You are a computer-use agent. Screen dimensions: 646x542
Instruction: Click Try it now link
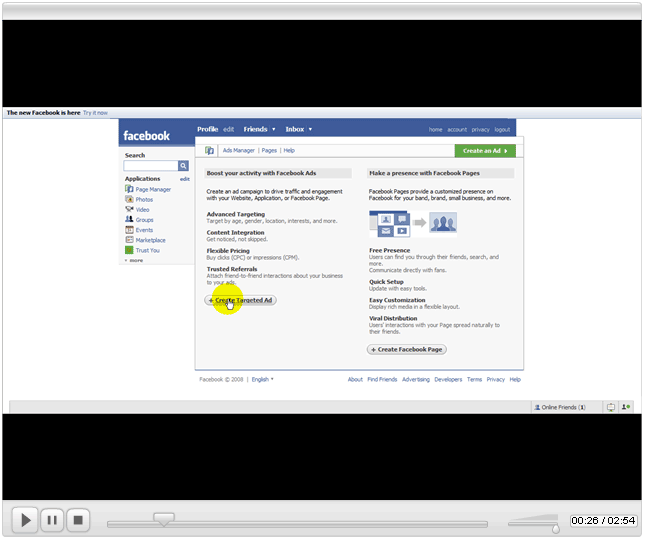96,113
